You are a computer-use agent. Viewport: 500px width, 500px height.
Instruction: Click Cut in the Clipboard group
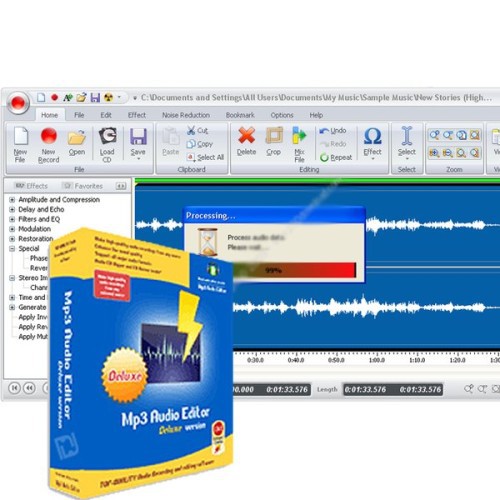[x=197, y=130]
